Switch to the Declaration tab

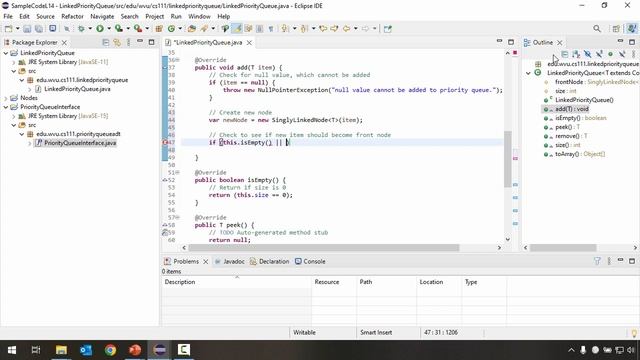[269, 261]
